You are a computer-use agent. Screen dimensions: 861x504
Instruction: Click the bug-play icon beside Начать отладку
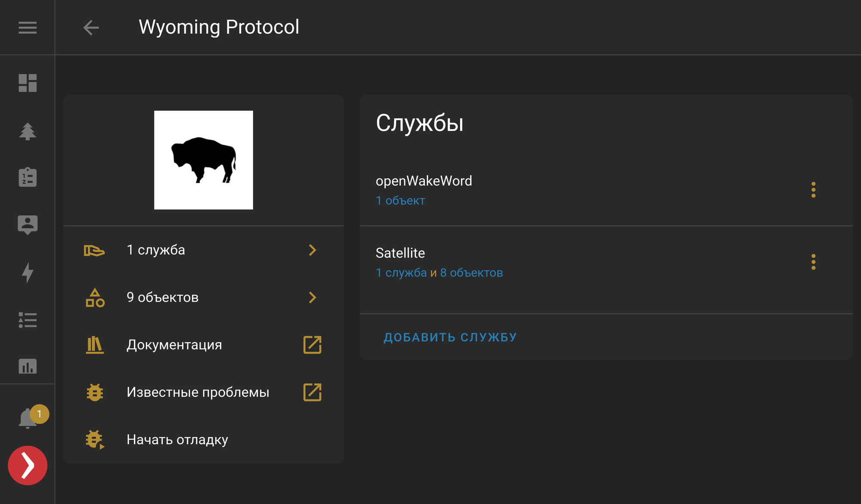coord(95,439)
